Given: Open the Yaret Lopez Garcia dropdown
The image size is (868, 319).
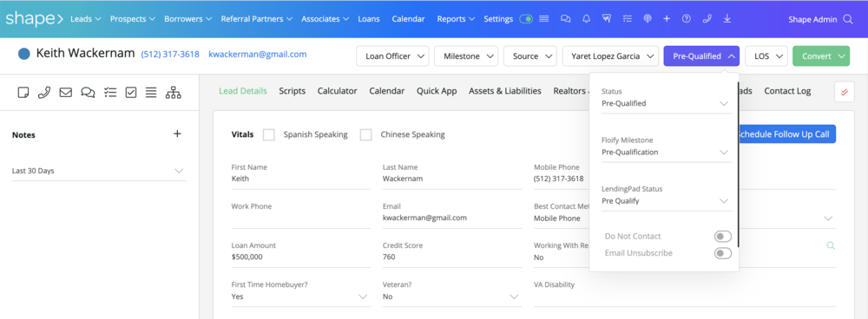Looking at the screenshot, I should (x=610, y=55).
